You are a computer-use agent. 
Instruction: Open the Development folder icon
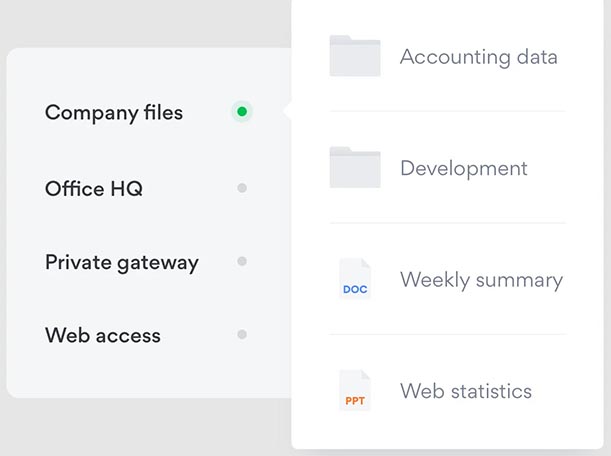(355, 168)
